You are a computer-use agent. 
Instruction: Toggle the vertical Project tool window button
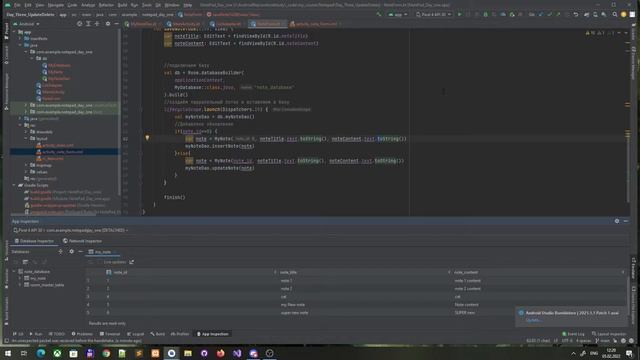point(6,32)
